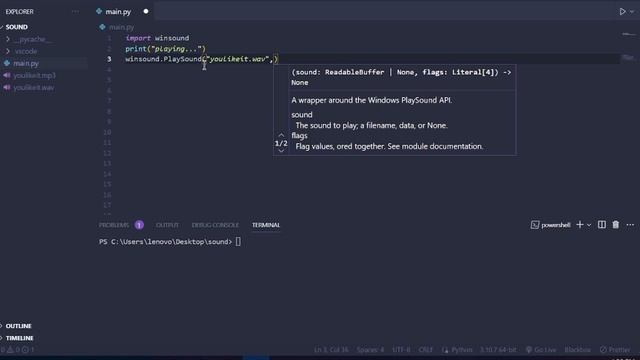Viewport: 640px width, 360px height.
Task: Start Go Live server
Action: click(x=541, y=350)
